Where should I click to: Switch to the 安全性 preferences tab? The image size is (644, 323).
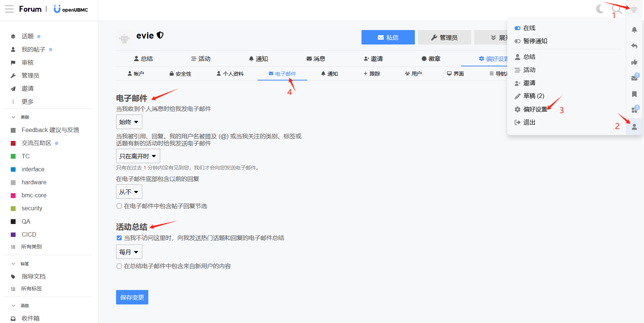coord(180,74)
